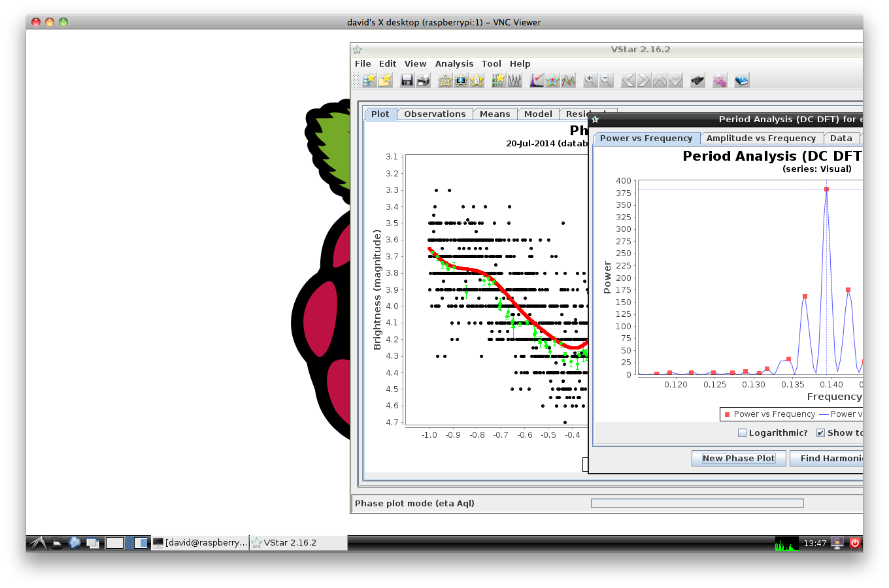This screenshot has width=889, height=588.
Task: Click the zoom in magnifier icon
Action: click(x=590, y=80)
